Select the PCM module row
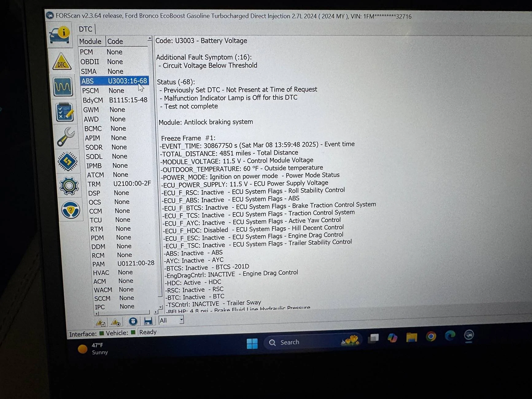Image resolution: width=532 pixels, height=399 pixels. click(x=113, y=52)
